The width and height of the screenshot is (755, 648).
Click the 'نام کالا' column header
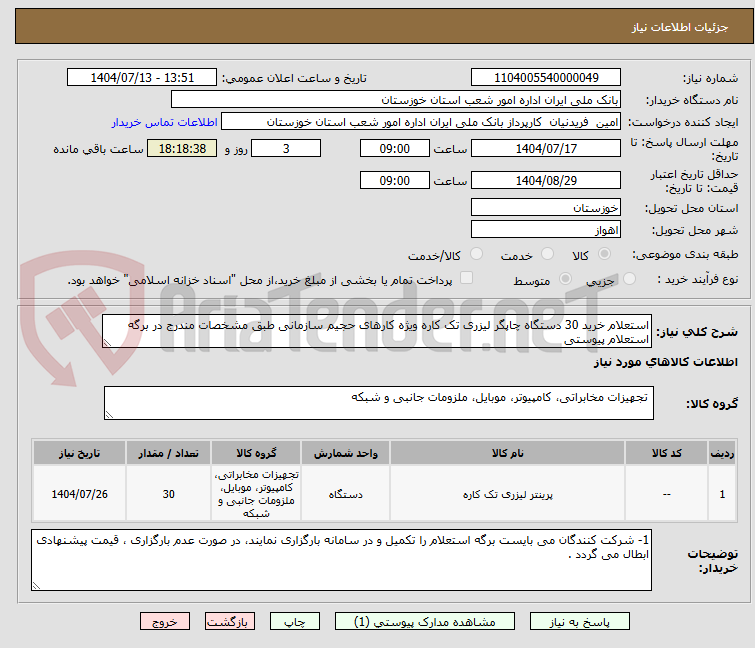507,453
